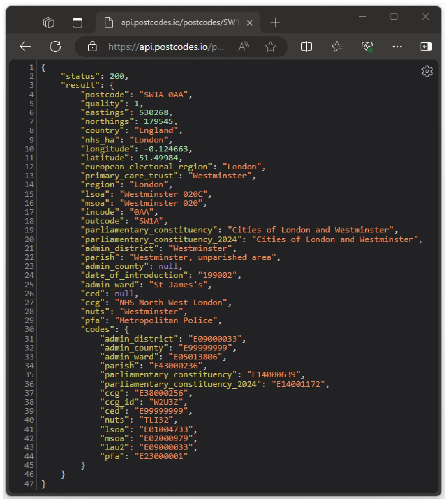Image resolution: width=448 pixels, height=502 pixels.
Task: Select the northings value 179545
Action: (159, 121)
